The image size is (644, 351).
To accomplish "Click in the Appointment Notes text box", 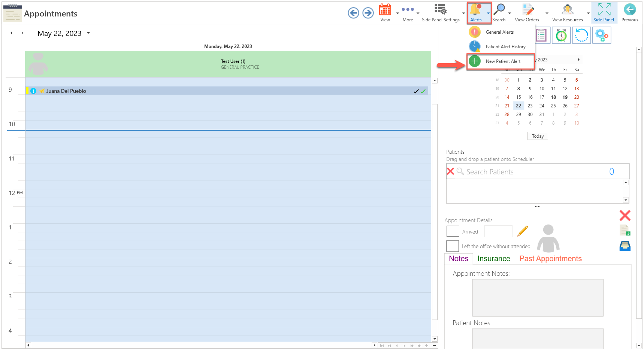I will tap(538, 298).
